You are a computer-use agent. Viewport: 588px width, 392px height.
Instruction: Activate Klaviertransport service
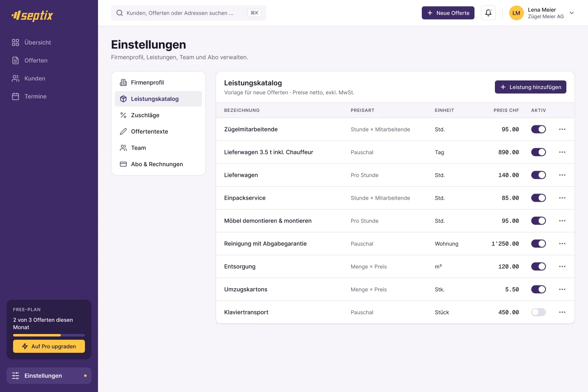pos(539,312)
